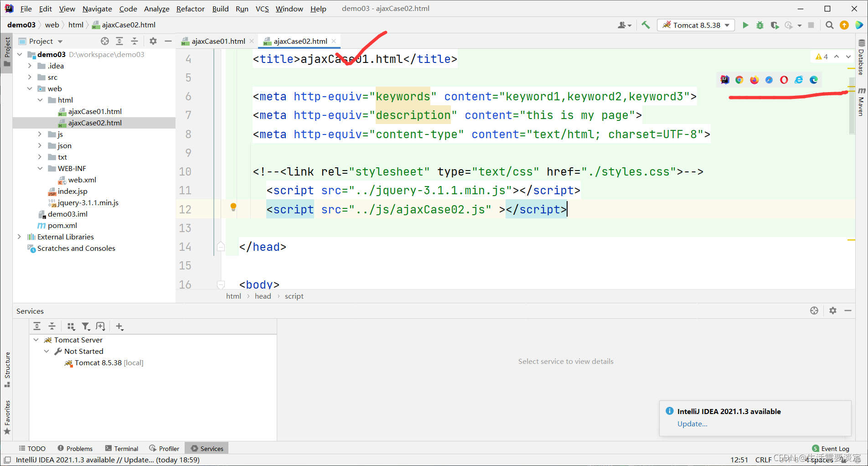868x466 pixels.
Task: Click the intention lightbulb on line 12
Action: 233,207
